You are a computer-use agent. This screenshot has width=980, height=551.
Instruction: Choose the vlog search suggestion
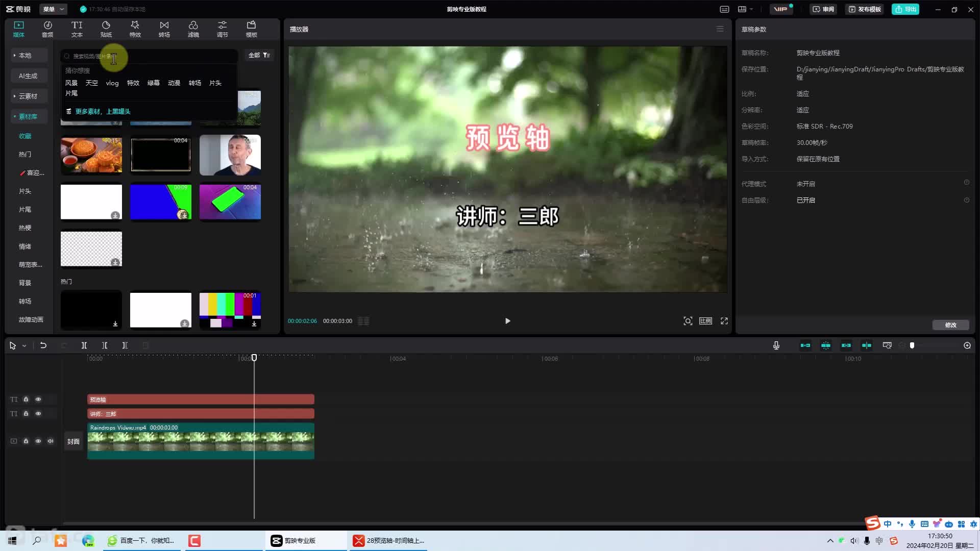coord(112,83)
